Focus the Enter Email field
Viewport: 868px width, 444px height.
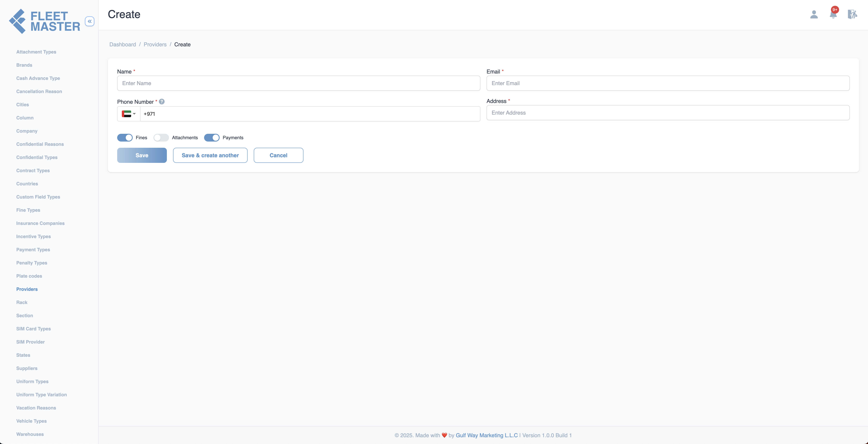coord(668,83)
